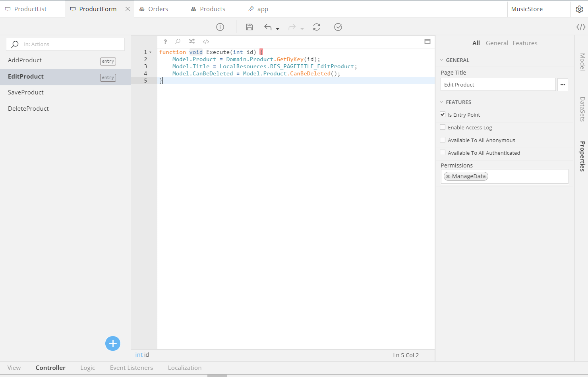Click the shuffle icon in code editor toolbar
This screenshot has width=588, height=377.
pos(191,42)
